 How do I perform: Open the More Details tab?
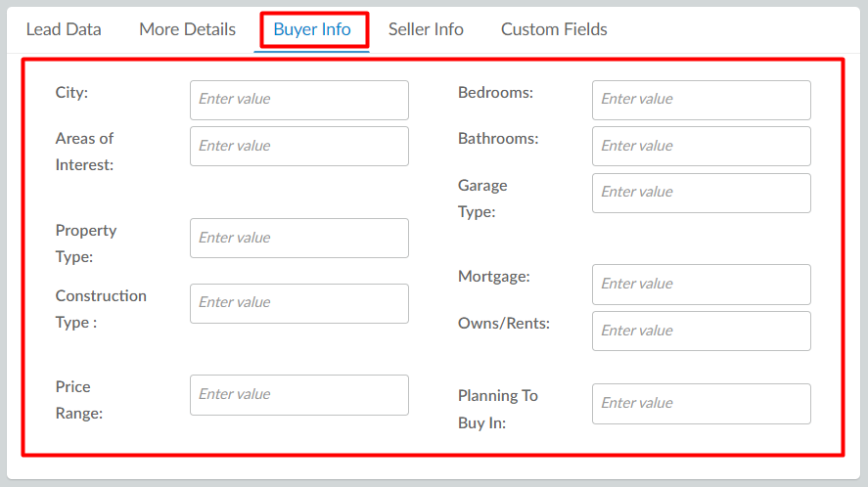pyautogui.click(x=187, y=29)
